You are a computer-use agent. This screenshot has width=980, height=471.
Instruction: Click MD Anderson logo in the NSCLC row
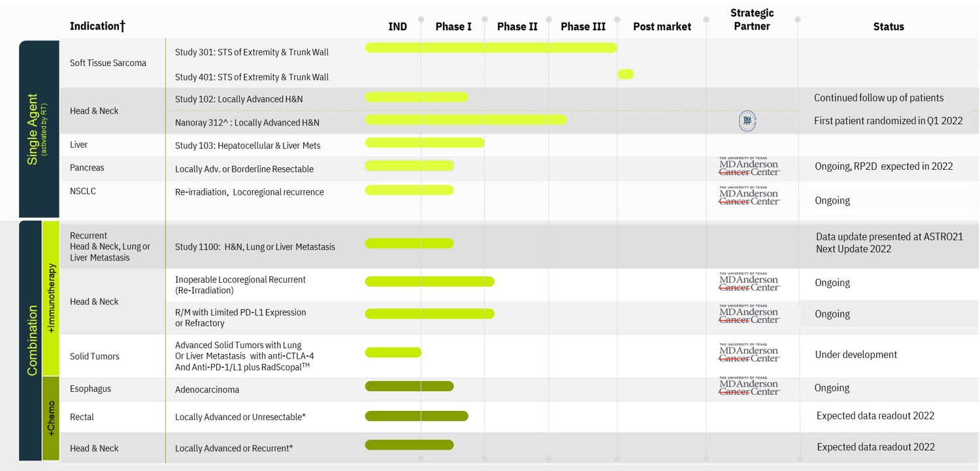point(749,195)
